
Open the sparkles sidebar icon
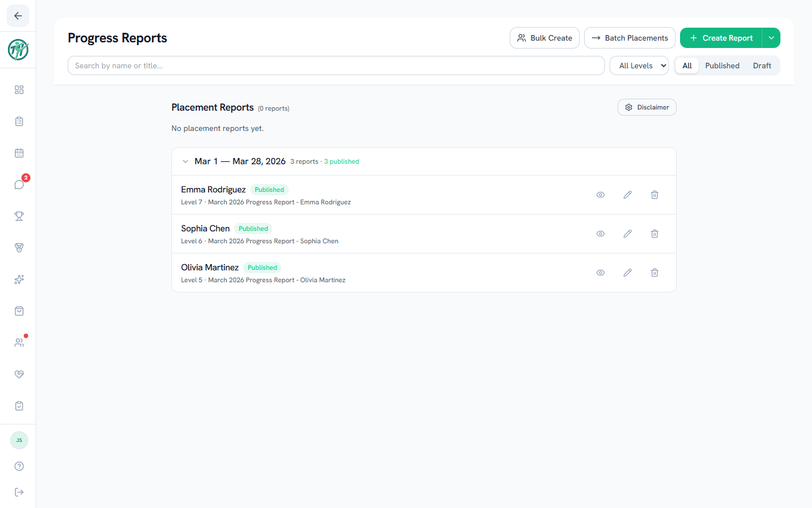[19, 279]
